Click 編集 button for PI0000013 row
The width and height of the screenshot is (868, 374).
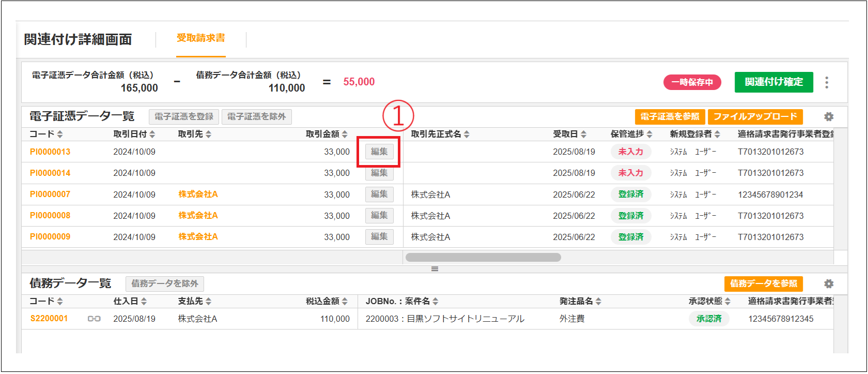pyautogui.click(x=379, y=152)
